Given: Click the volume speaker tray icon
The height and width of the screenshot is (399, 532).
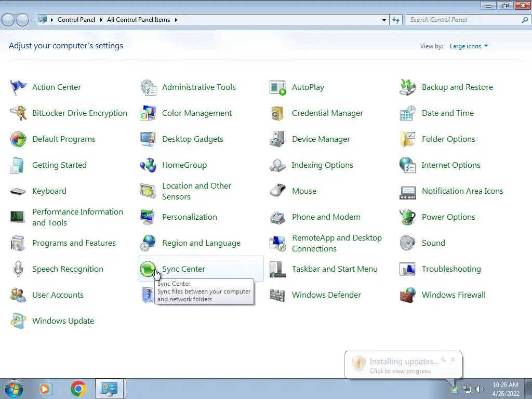Looking at the screenshot, I should 480,389.
